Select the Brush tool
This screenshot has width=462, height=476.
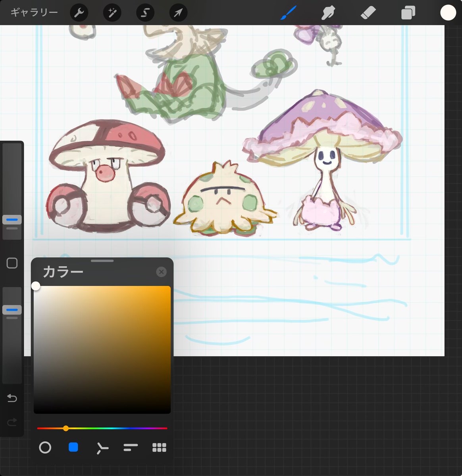pos(288,13)
